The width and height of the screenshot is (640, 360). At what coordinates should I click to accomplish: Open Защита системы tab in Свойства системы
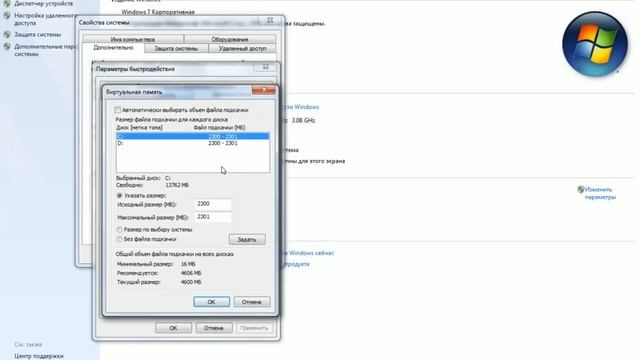click(176, 48)
